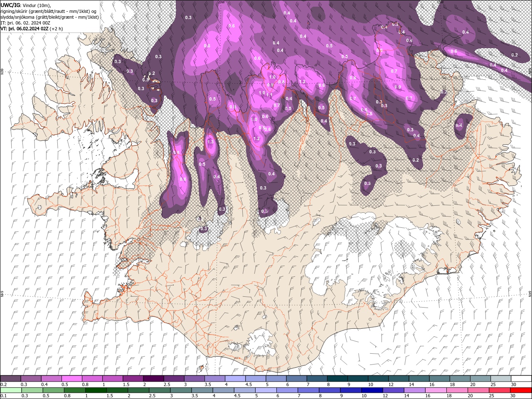The height and width of the screenshot is (399, 532).
Task: Pick snow-row swatch between 12 and 14
Action: point(399,378)
